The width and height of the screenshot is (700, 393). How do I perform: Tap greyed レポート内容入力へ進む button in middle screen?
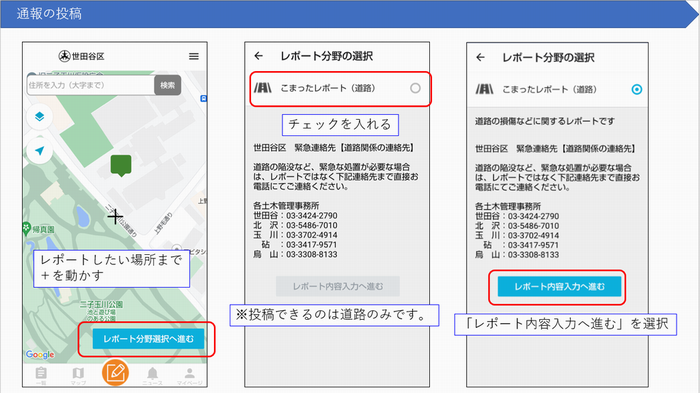[338, 286]
